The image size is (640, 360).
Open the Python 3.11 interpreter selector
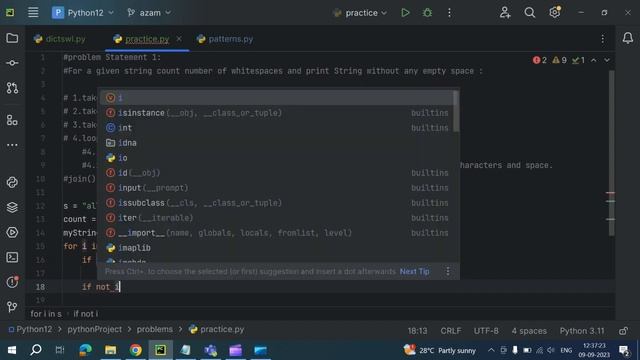pyautogui.click(x=582, y=331)
